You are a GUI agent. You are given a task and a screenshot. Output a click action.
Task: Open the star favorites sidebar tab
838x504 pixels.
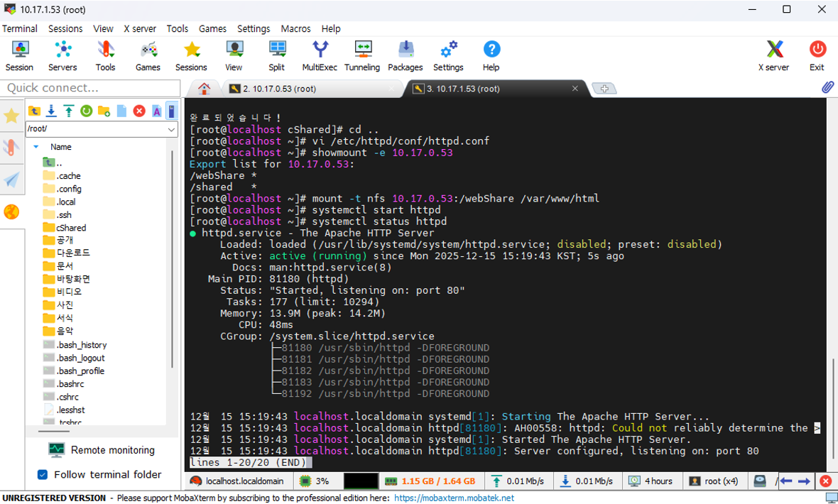12,116
